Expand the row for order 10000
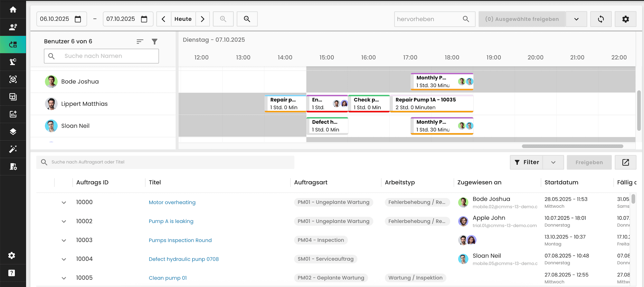Viewport: 644px width, 287px height. pos(64,203)
